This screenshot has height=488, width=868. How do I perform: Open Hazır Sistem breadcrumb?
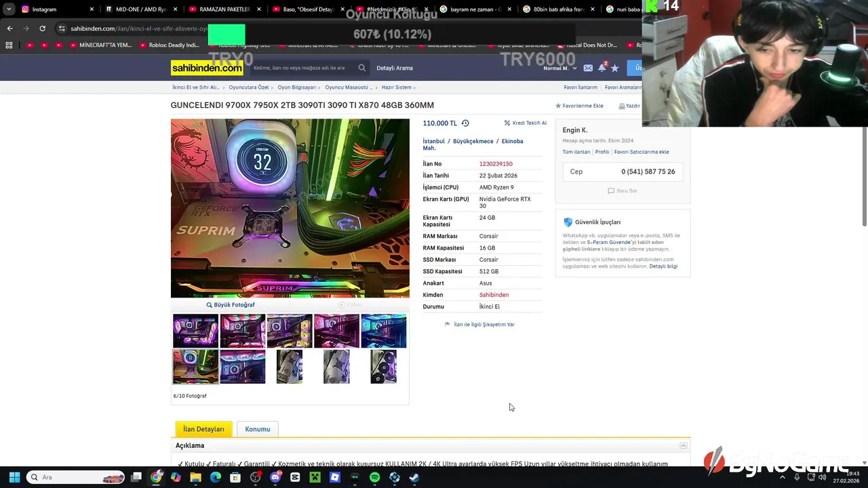(x=397, y=87)
